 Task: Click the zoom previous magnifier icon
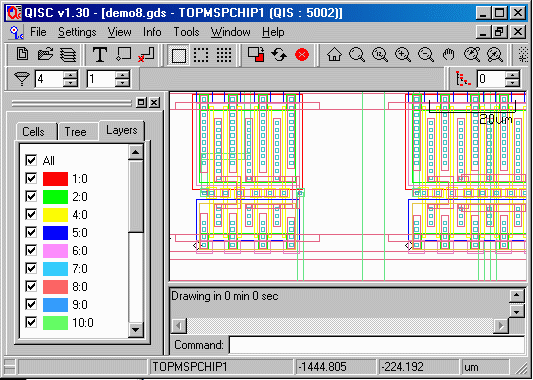click(x=472, y=55)
